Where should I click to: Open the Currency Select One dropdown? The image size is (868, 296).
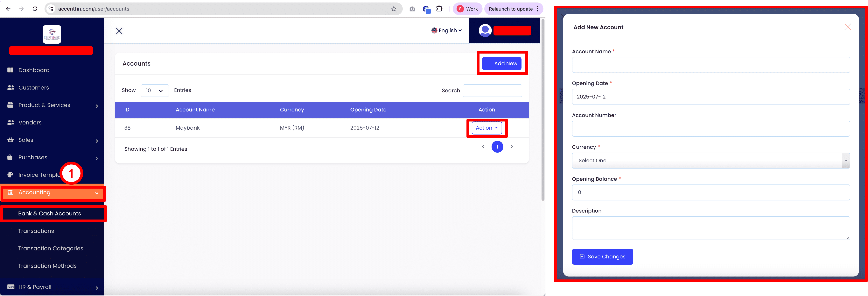pos(710,161)
